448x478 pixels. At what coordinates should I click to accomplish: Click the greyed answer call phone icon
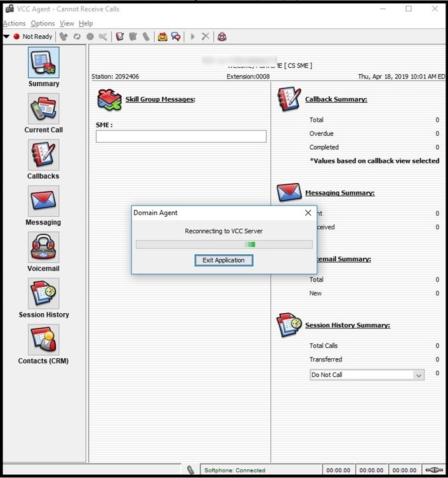(63, 37)
